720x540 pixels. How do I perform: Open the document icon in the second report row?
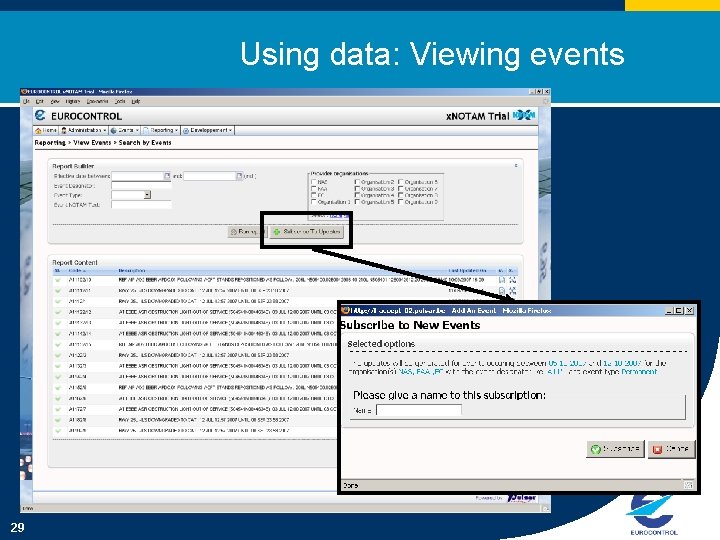click(x=502, y=291)
